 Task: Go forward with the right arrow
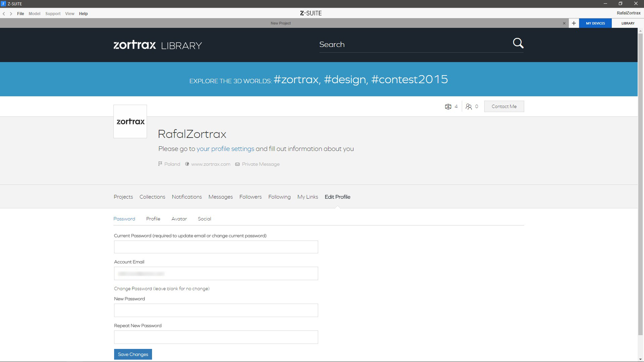click(11, 14)
